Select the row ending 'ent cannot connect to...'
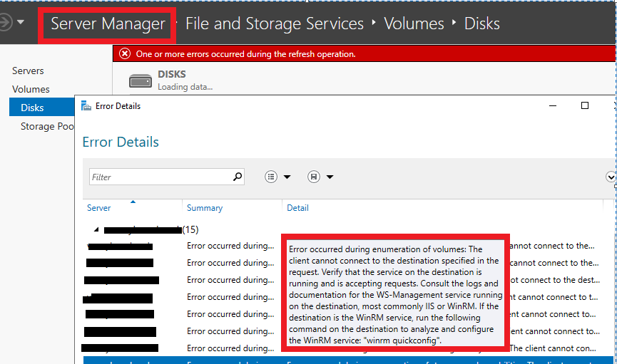Viewport: 617px width, 364px height. click(349, 331)
